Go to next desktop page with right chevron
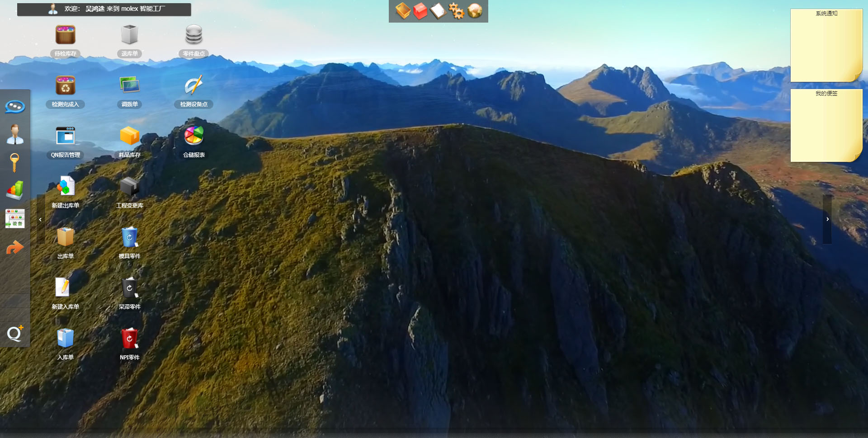 pos(827,219)
